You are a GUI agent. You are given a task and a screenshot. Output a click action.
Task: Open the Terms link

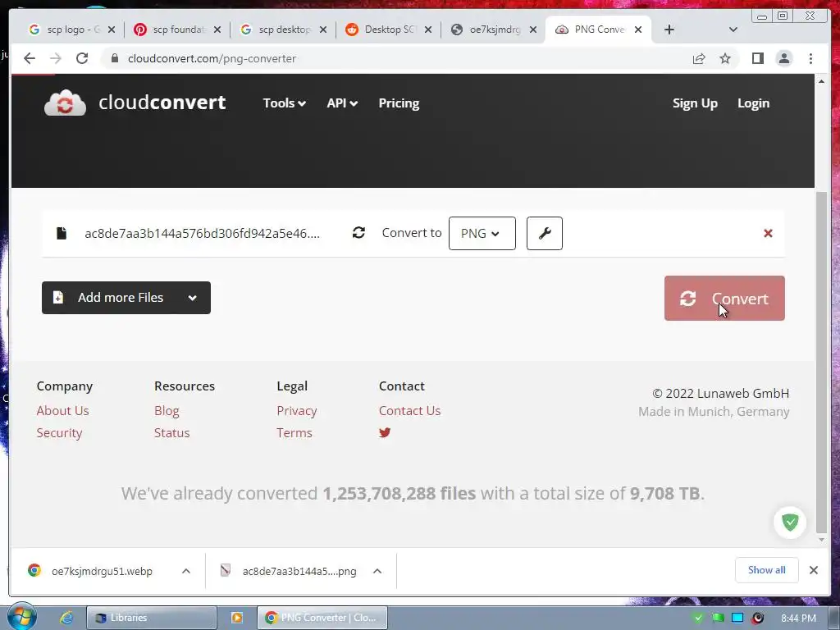[x=294, y=432]
